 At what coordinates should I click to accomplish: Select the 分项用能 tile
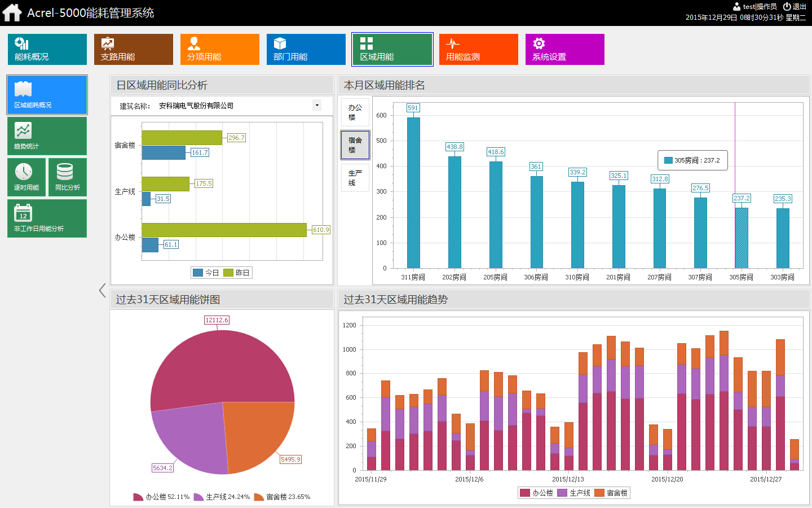pyautogui.click(x=220, y=50)
